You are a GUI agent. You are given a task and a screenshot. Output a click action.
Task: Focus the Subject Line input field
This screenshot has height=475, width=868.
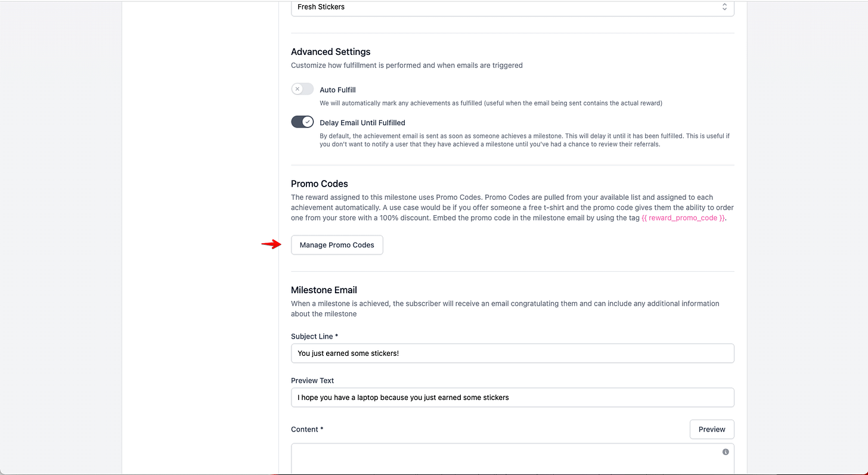pyautogui.click(x=513, y=353)
